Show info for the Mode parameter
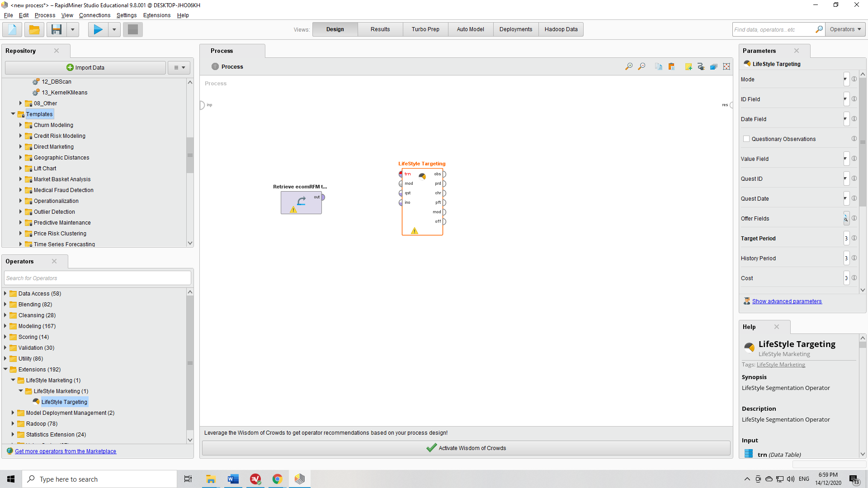868x488 pixels. (x=854, y=79)
